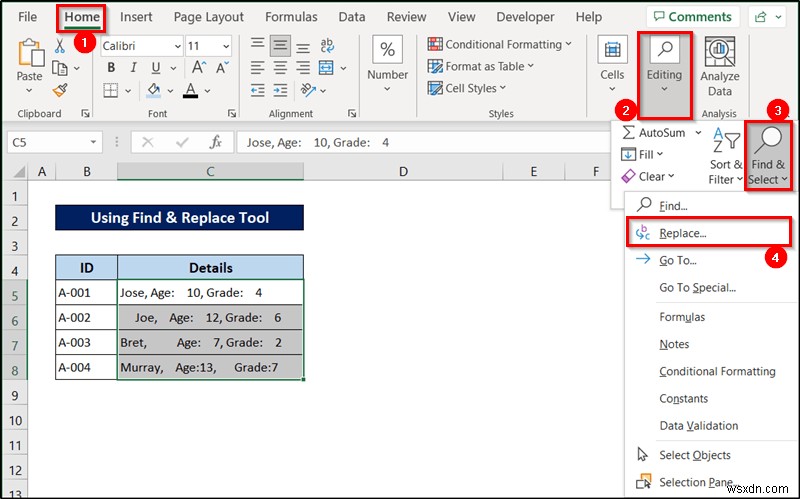Select the Format Painter brush
The height and width of the screenshot is (499, 800).
60,90
